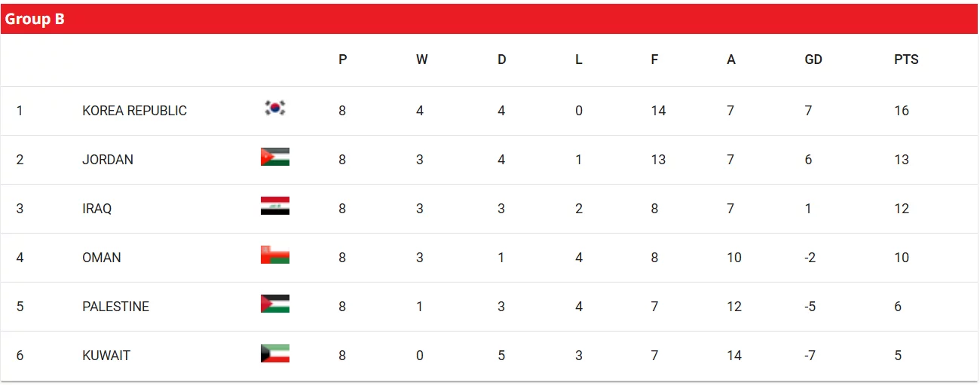
Task: Select the OMAN team name
Action: point(102,258)
